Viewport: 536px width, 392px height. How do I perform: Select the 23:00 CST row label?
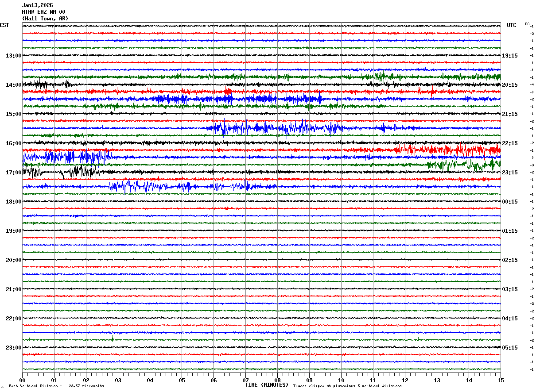13,348
